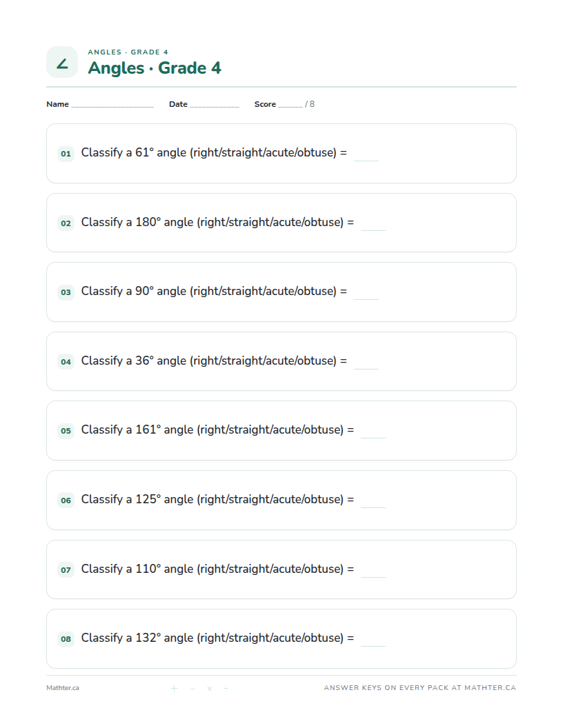Click the question number badge 02
Image resolution: width=563 pixels, height=728 pixels.
point(66,223)
